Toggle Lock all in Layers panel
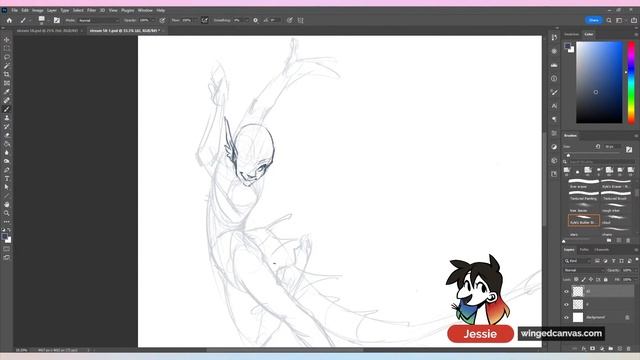 (606, 280)
